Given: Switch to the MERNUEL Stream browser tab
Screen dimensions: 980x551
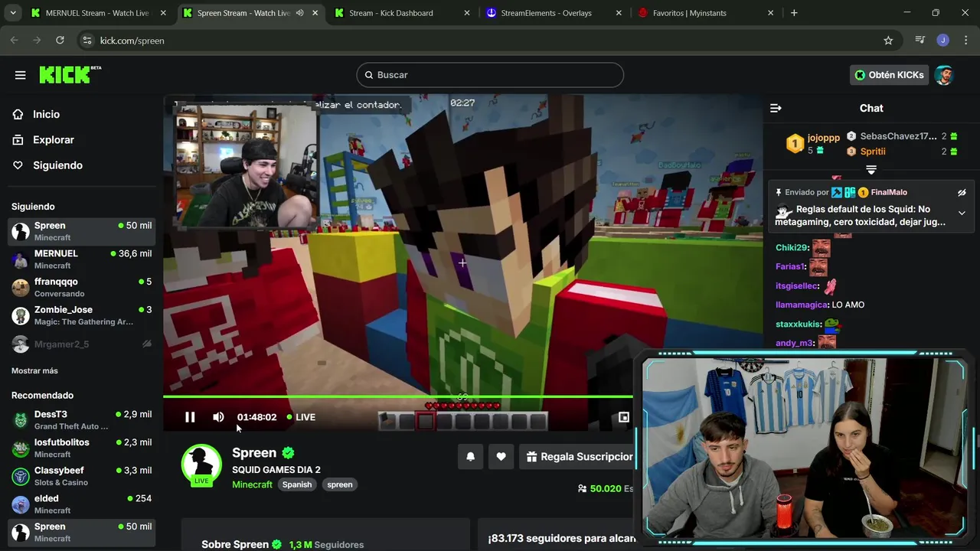Looking at the screenshot, I should click(97, 13).
